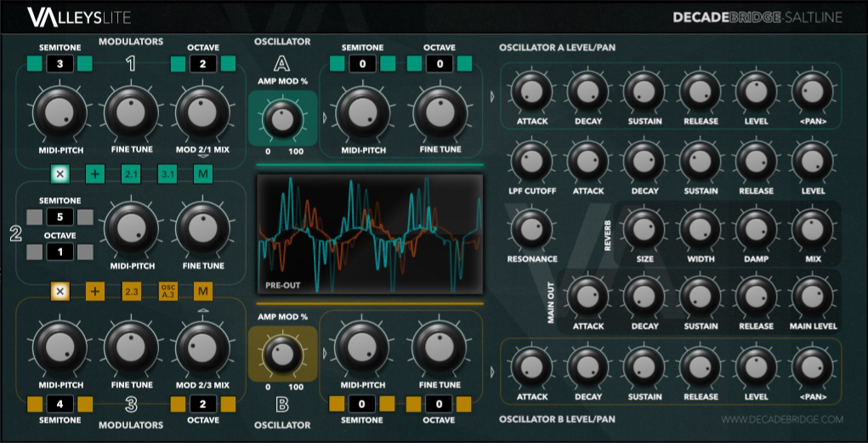Image resolution: width=868 pixels, height=443 pixels.
Task: Decrease Modulator 2 octave with left stepper
Action: [33, 252]
